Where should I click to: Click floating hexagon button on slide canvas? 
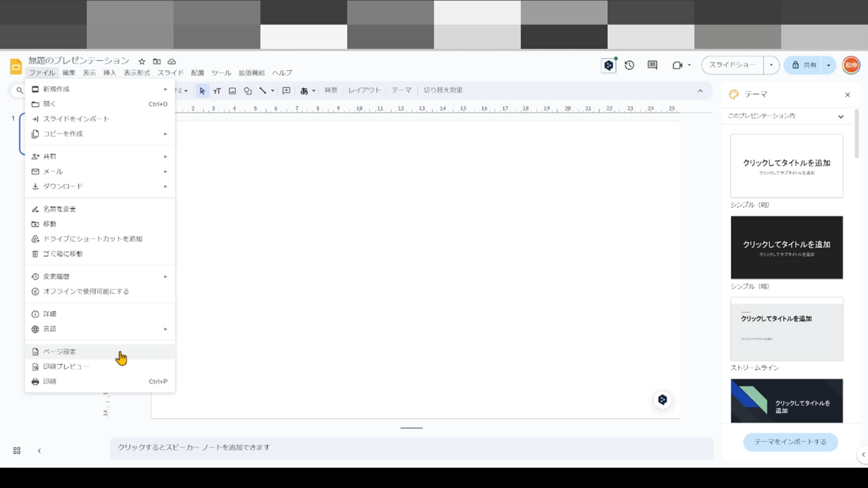[x=662, y=400]
